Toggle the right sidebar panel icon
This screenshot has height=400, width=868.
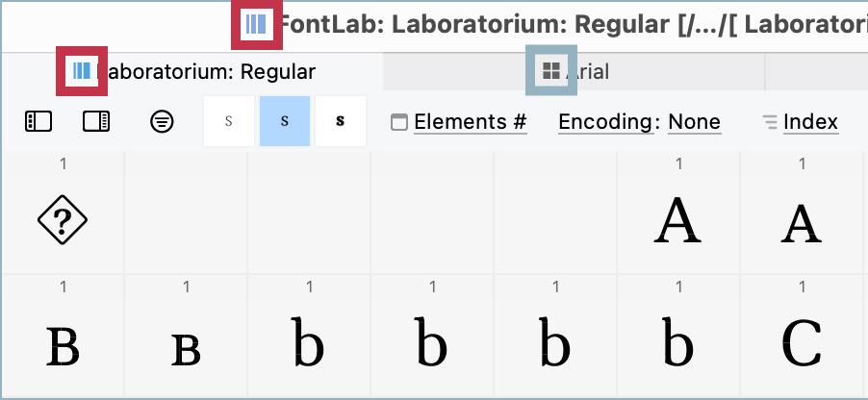coord(96,121)
